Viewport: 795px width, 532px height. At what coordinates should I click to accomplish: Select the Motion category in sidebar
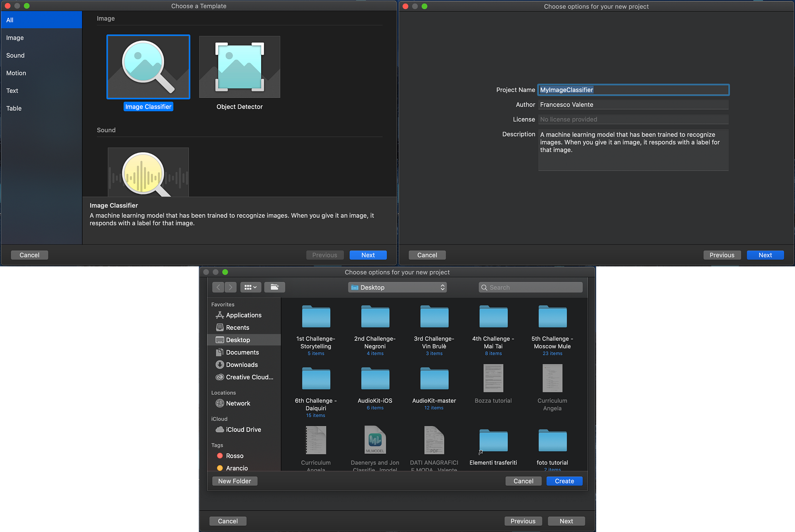coord(16,73)
